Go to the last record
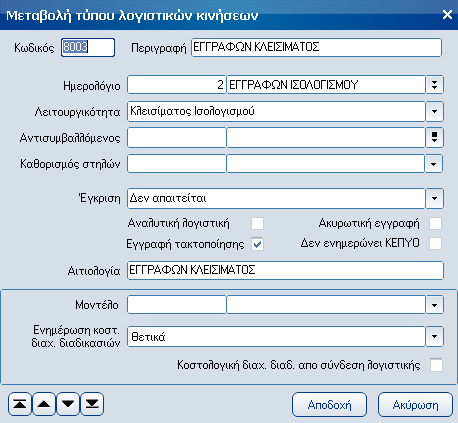 [x=92, y=404]
